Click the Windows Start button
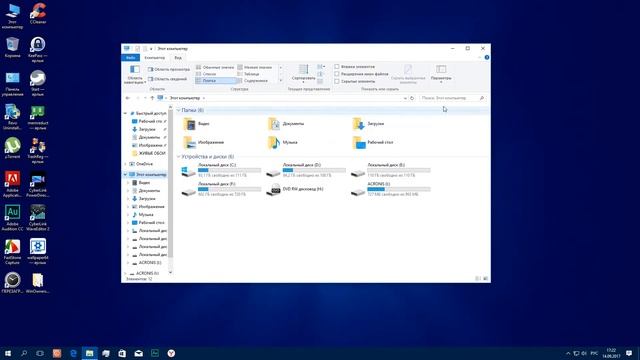The image size is (640, 360). click(8, 353)
